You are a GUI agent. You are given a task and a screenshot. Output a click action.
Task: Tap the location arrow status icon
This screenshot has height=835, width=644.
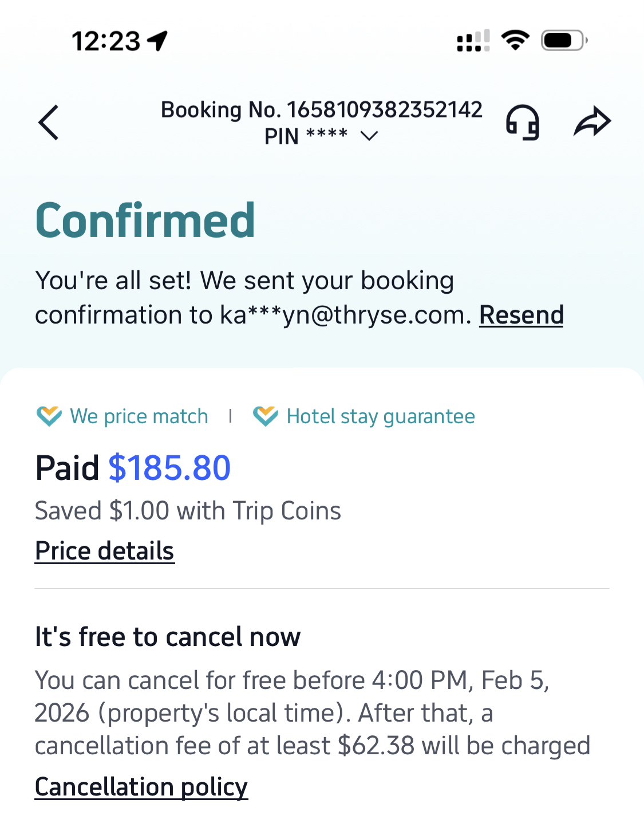click(x=157, y=41)
